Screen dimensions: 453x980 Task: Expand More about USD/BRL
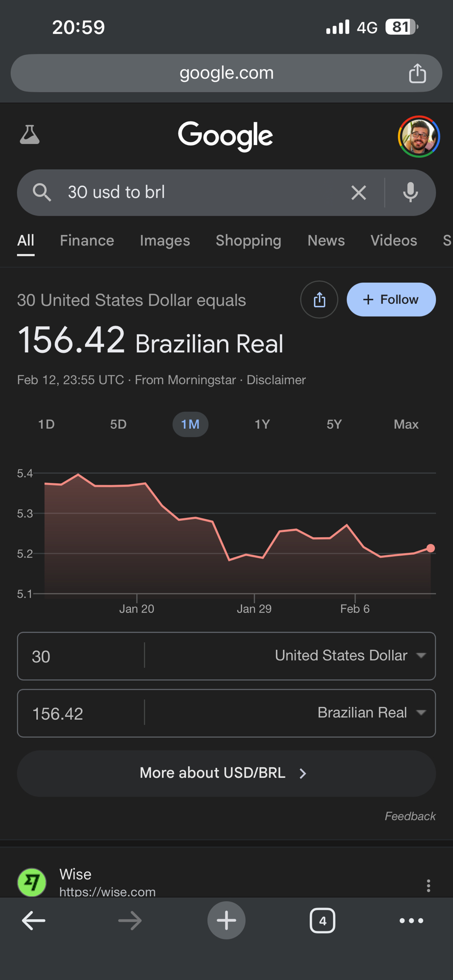click(x=226, y=773)
